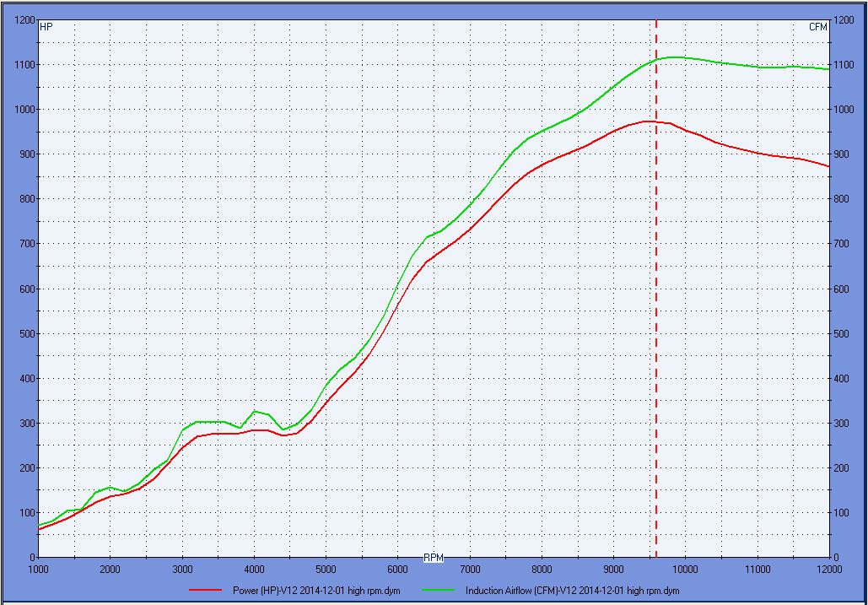Click the peak of the red power curve

coord(648,122)
